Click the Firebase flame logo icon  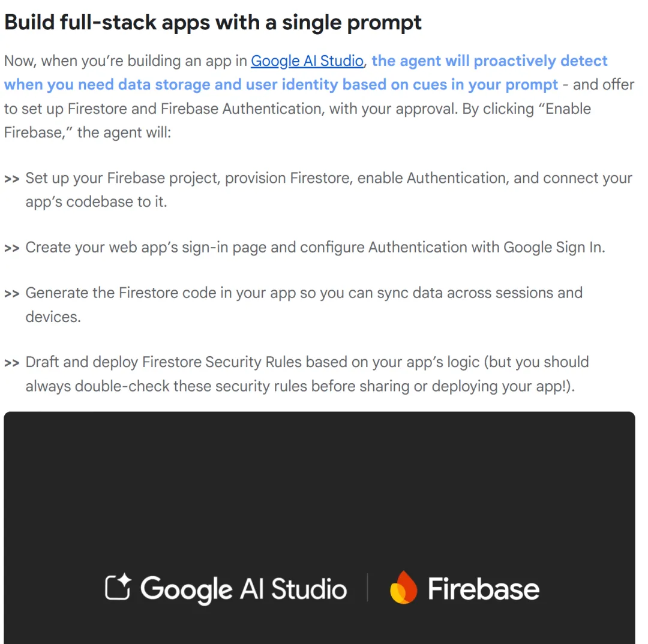403,588
